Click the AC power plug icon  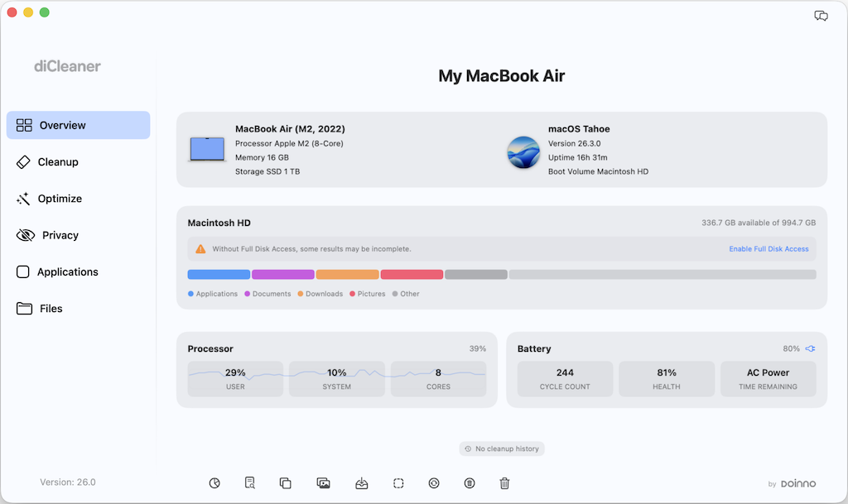point(810,348)
